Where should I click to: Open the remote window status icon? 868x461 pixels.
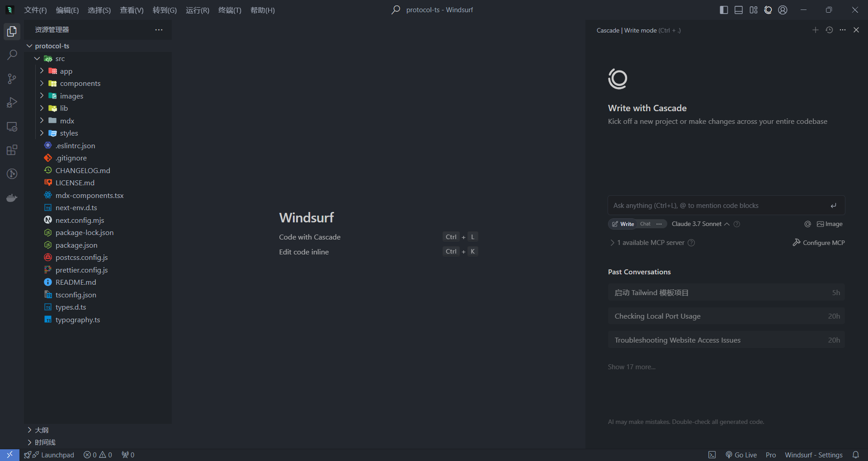coord(9,455)
